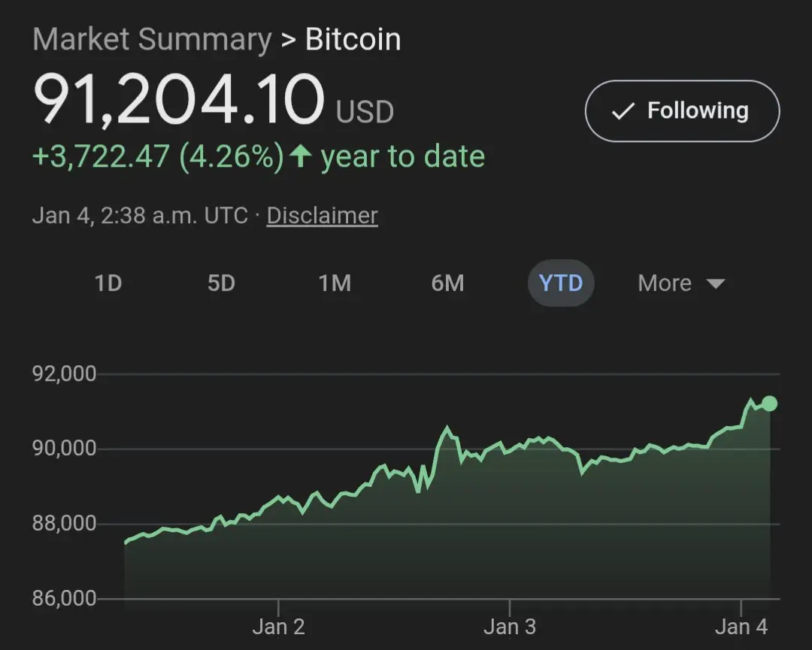Click the green up arrow icon
The width and height of the screenshot is (812, 650).
coord(301,156)
